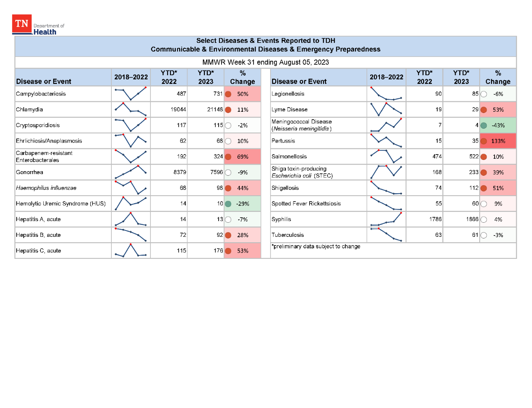This screenshot has width=532, height=408.
Task: Click the red dot in Lyme Disease row
Action: pos(484,110)
